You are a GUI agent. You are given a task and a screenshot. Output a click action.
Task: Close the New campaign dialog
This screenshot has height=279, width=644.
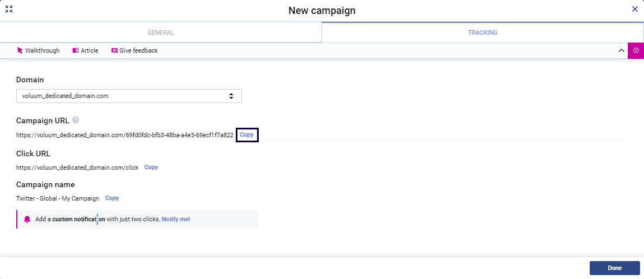click(634, 9)
